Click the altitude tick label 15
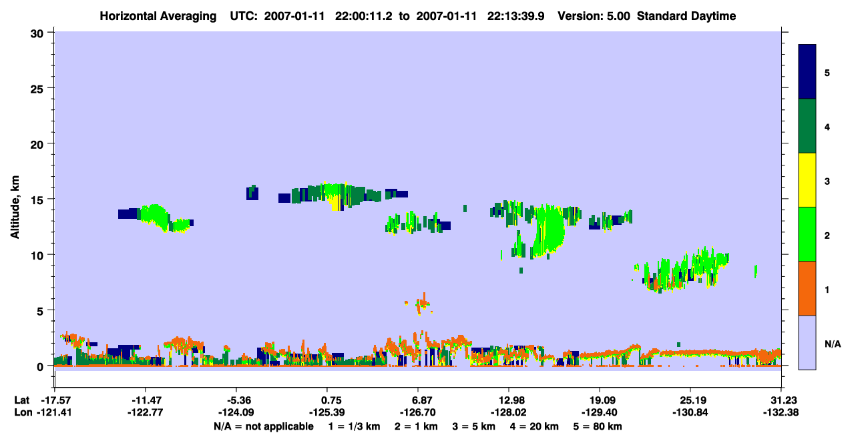Viewport: 868px width, 445px height. pos(39,199)
